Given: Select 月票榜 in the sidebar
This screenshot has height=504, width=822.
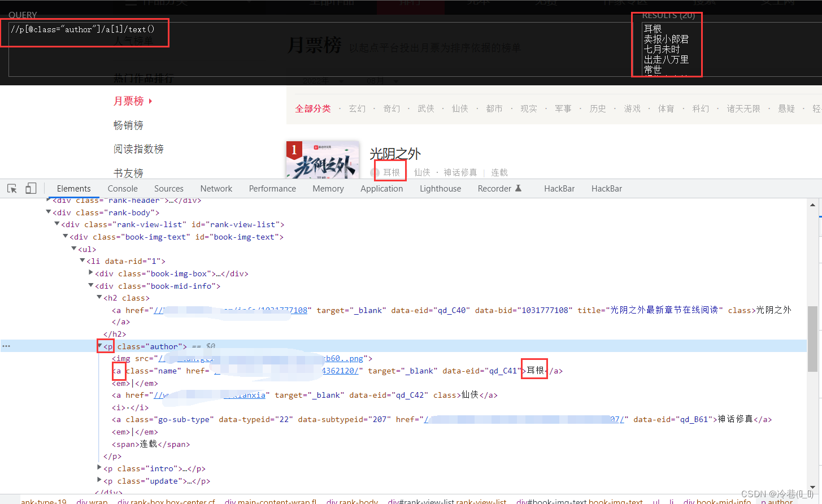Looking at the screenshot, I should pos(129,101).
